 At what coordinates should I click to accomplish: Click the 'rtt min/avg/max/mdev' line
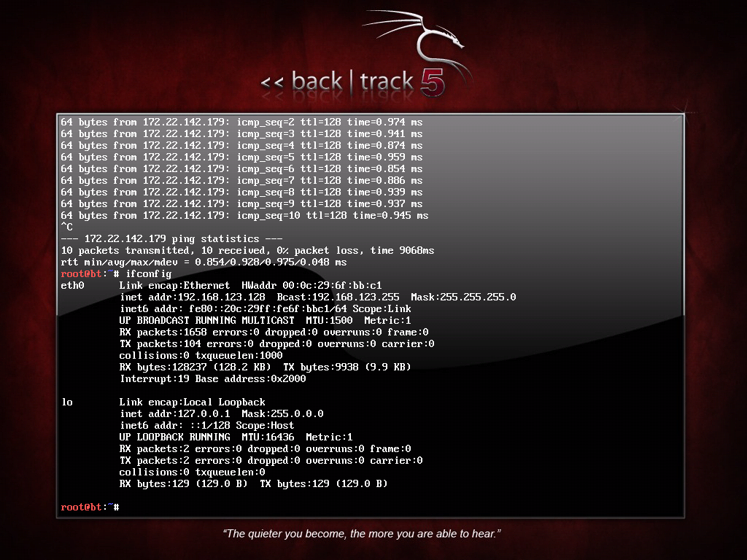204,262
